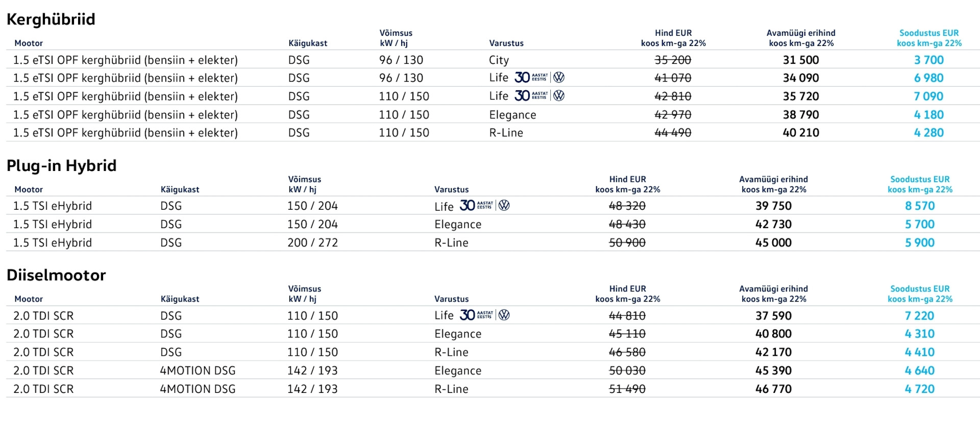Click the 7 220 discount in diesel table
980x423 pixels.
coord(919,316)
